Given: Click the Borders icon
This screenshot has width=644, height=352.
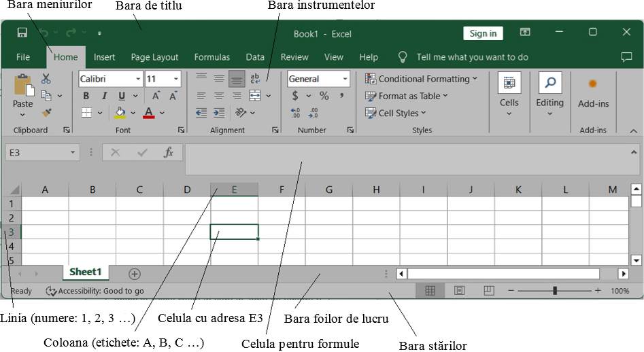Looking at the screenshot, I should pyautogui.click(x=86, y=112).
